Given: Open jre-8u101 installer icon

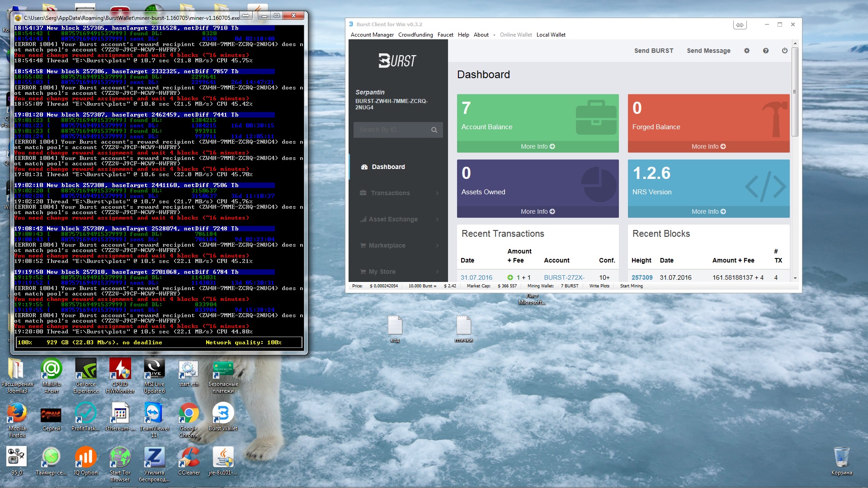Looking at the screenshot, I should 223,461.
